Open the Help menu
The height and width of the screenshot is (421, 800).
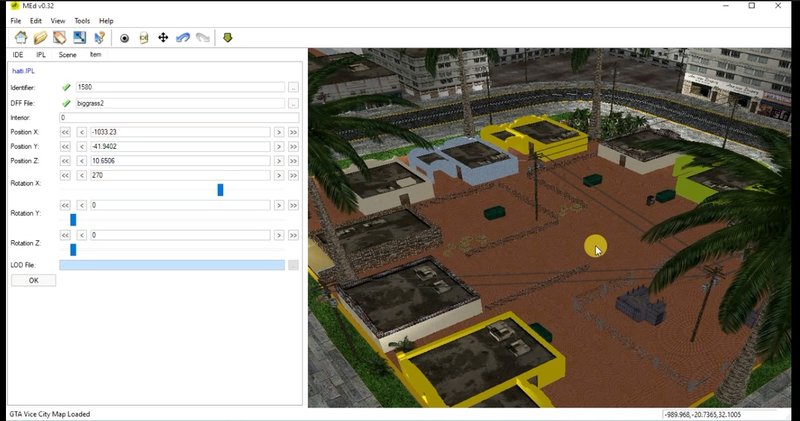click(x=106, y=21)
